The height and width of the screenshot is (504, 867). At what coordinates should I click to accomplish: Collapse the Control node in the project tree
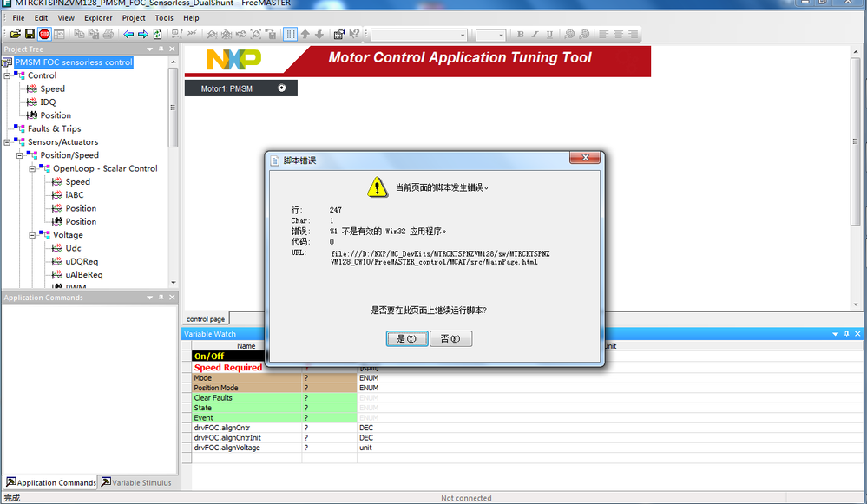click(x=7, y=75)
